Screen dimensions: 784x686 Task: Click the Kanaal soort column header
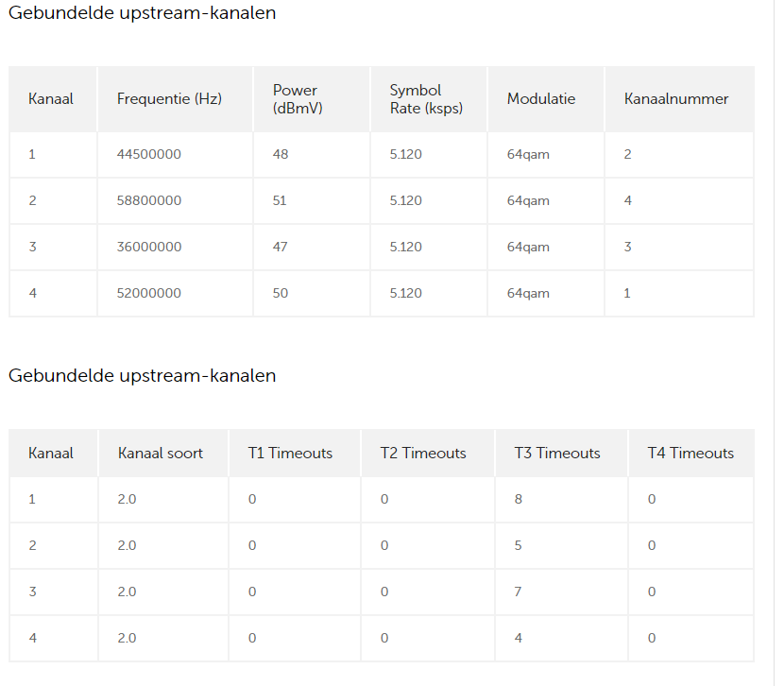click(160, 453)
